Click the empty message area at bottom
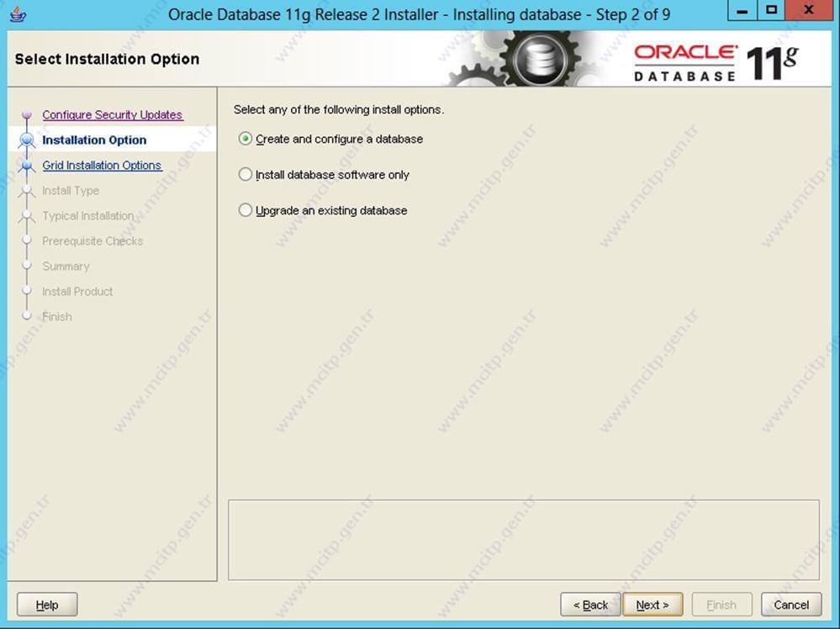The image size is (840, 629). pos(524,540)
